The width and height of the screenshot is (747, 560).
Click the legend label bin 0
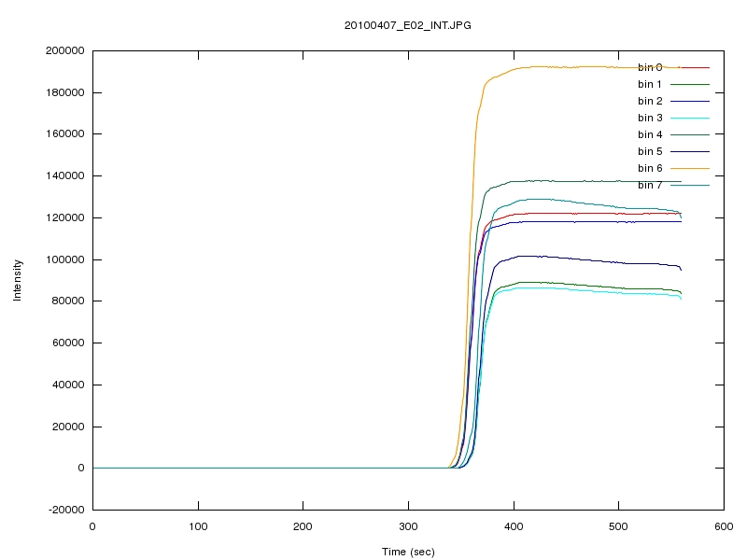[650, 67]
